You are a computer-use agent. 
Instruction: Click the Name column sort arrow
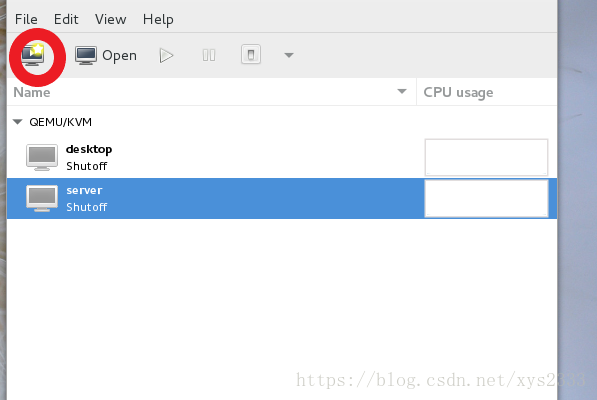tap(402, 91)
